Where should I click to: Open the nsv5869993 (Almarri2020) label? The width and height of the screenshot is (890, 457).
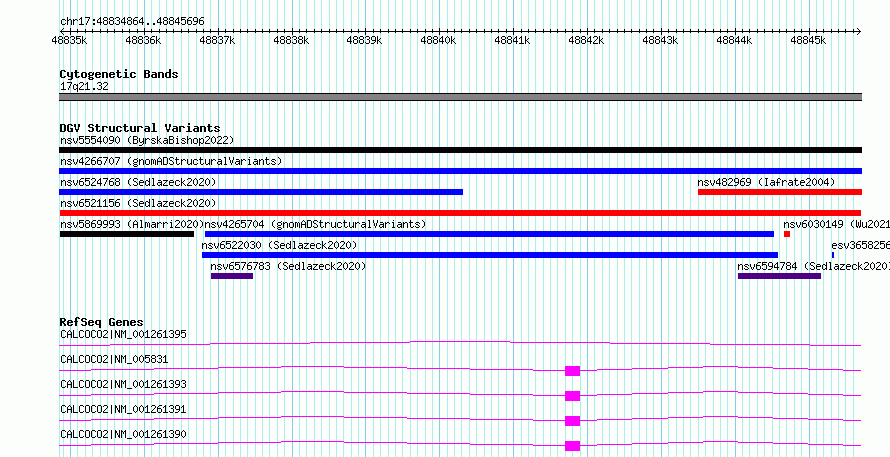tap(132, 224)
